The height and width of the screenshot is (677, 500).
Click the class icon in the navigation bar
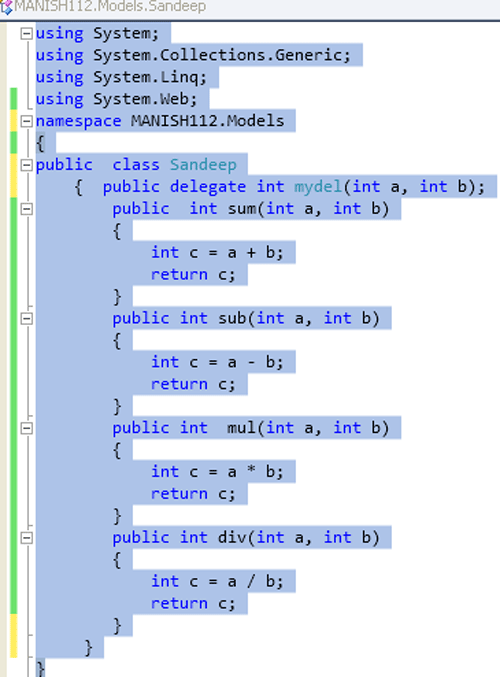(6, 7)
